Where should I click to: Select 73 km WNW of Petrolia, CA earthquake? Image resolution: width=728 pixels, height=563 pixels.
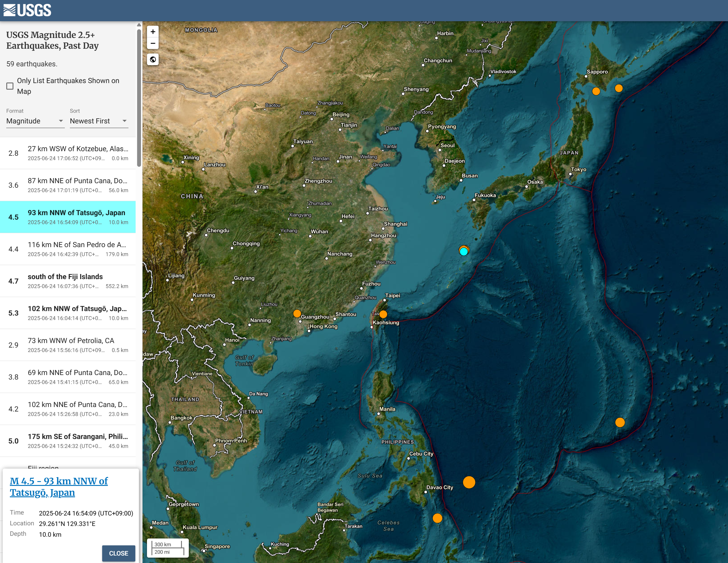click(68, 345)
